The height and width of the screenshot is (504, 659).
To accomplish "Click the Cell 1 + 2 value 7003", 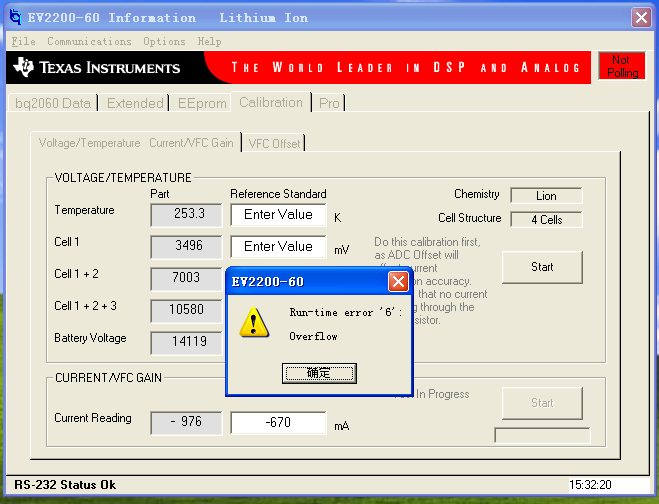I will point(186,279).
